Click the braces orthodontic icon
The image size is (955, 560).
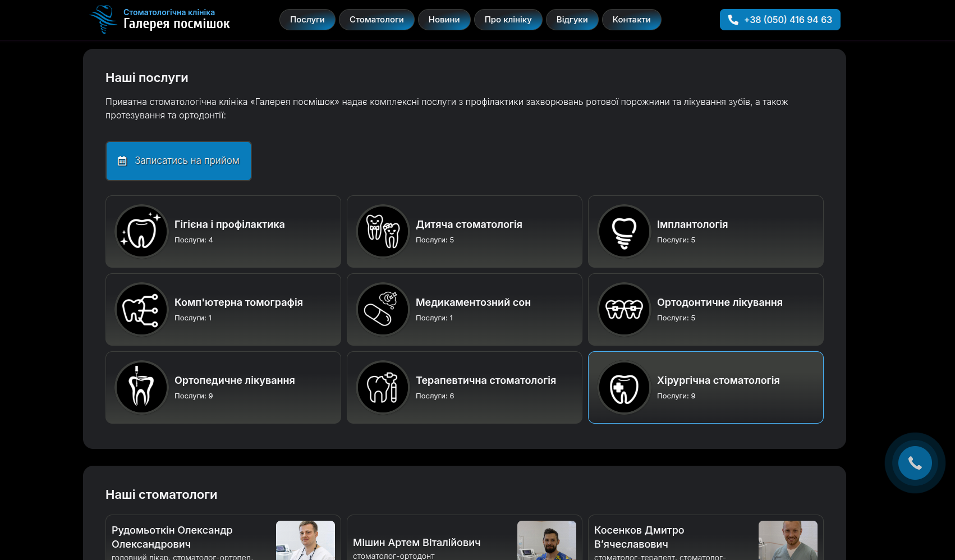624,309
